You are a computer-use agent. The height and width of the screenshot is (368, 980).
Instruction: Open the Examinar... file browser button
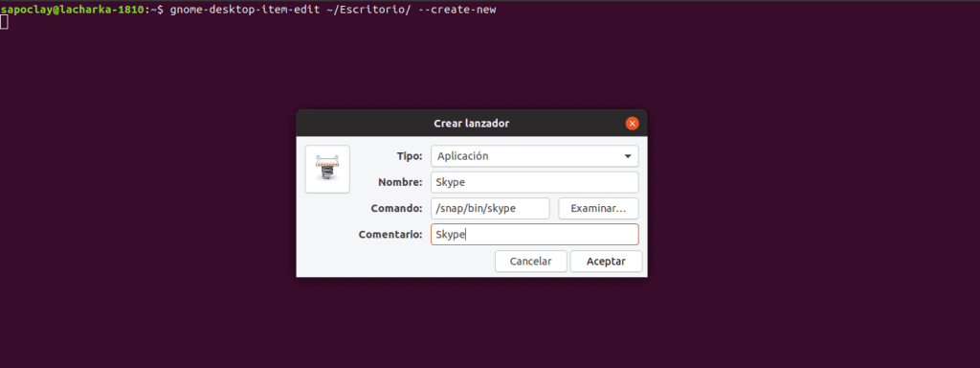pos(598,208)
